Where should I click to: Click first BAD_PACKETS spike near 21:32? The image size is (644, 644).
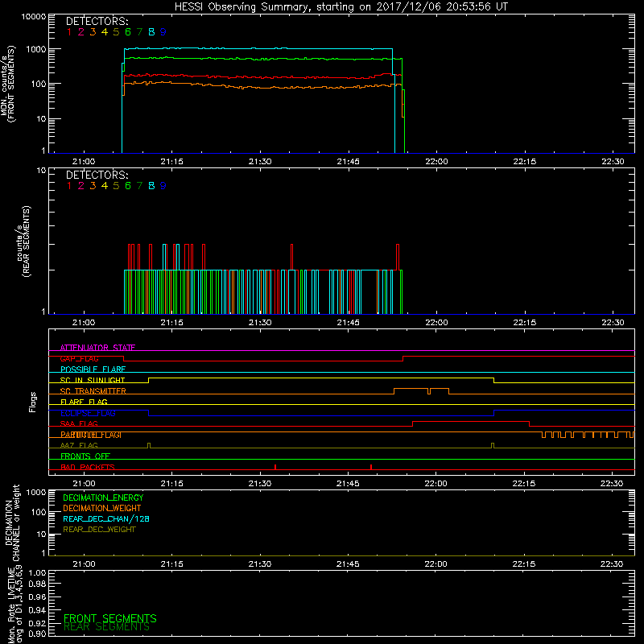click(275, 467)
